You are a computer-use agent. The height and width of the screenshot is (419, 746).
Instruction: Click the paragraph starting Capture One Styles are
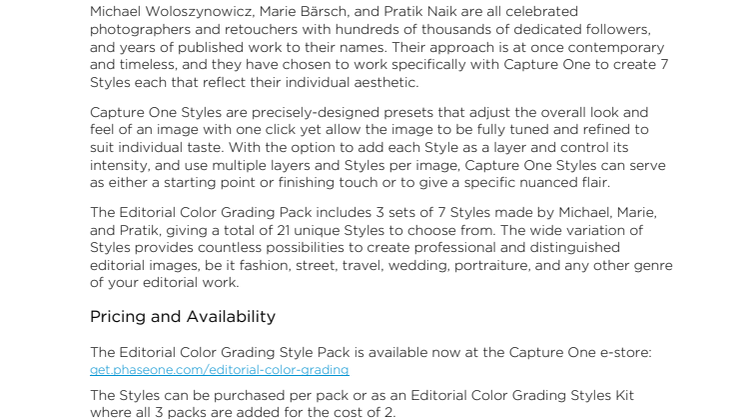pos(378,147)
